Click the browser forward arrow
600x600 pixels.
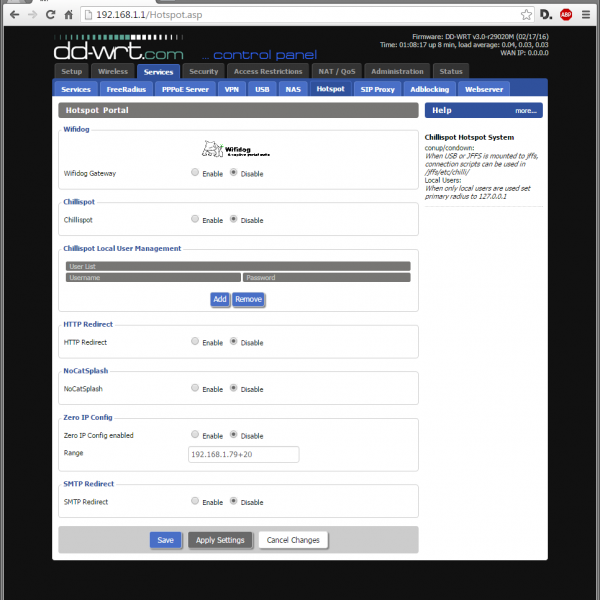(34, 15)
